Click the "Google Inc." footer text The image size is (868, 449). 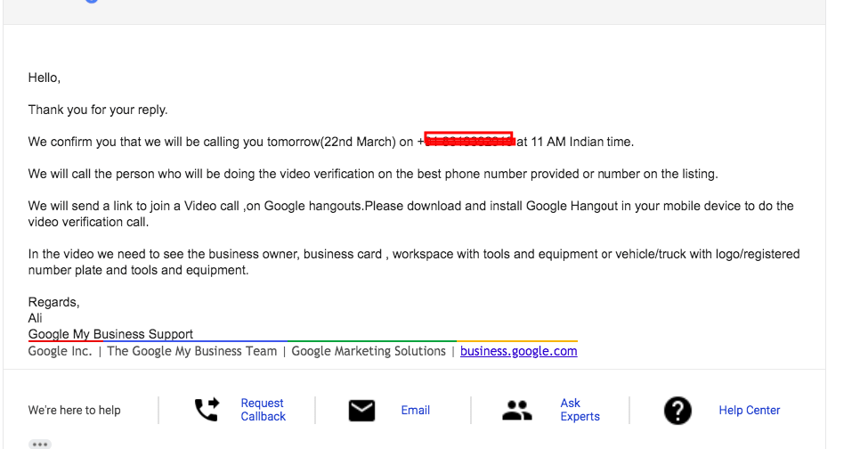(x=60, y=351)
